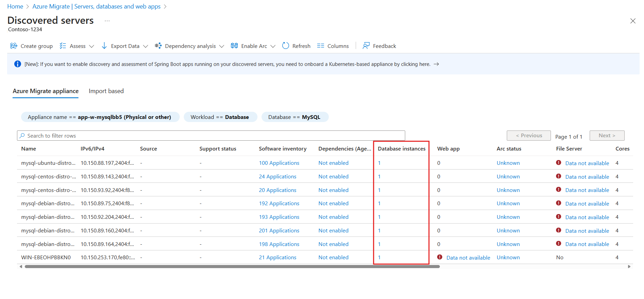Viewport: 644px width, 299px height.
Task: Click the info banner arrow icon
Action: (x=436, y=64)
